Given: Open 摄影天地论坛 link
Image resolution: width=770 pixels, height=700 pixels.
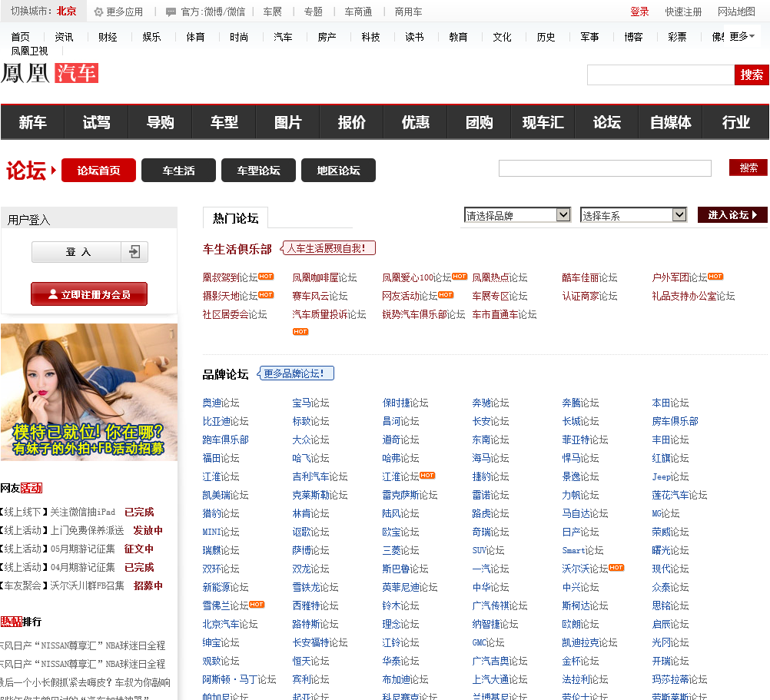Looking at the screenshot, I should point(231,296).
